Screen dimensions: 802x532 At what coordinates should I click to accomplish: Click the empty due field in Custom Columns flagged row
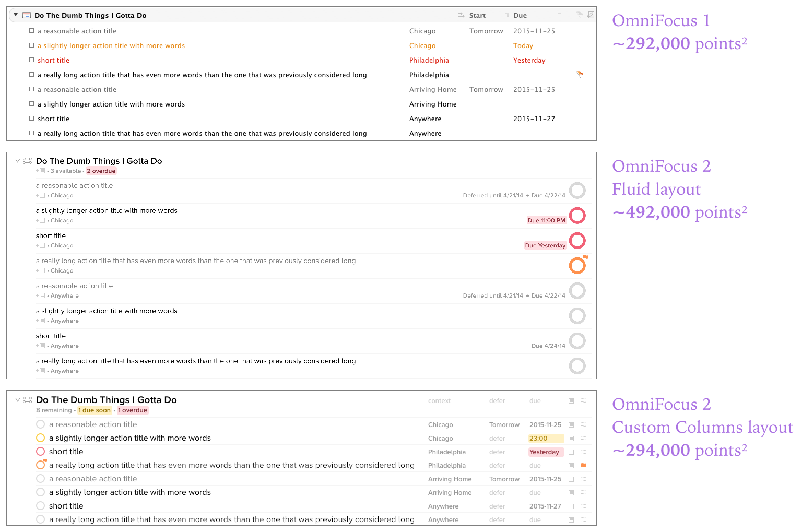(x=535, y=466)
